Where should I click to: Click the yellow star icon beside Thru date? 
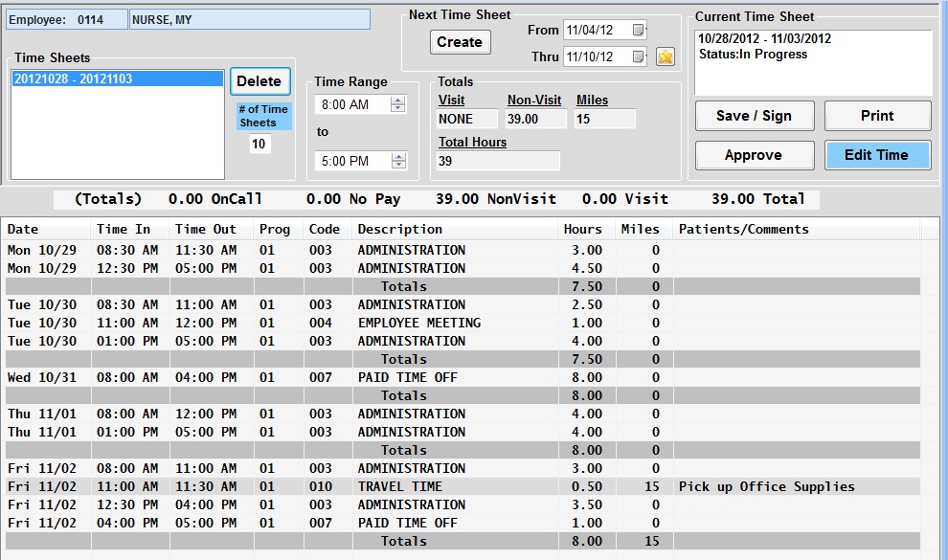(666, 57)
